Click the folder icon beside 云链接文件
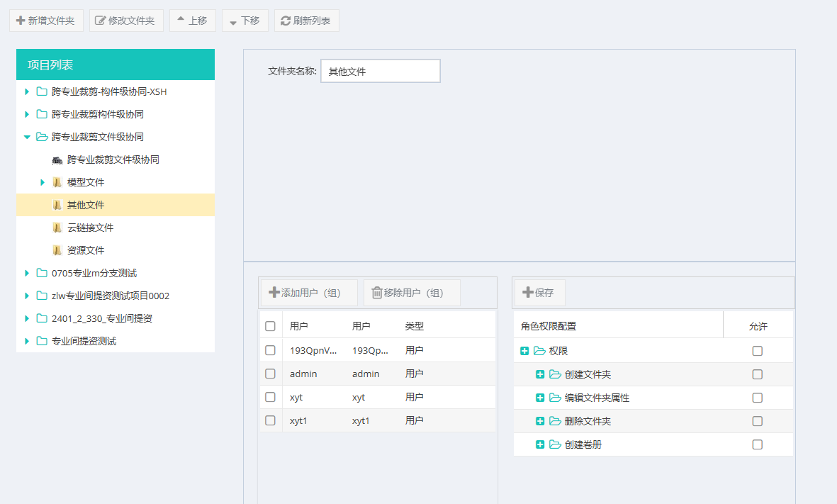The width and height of the screenshot is (837, 504). tap(57, 228)
